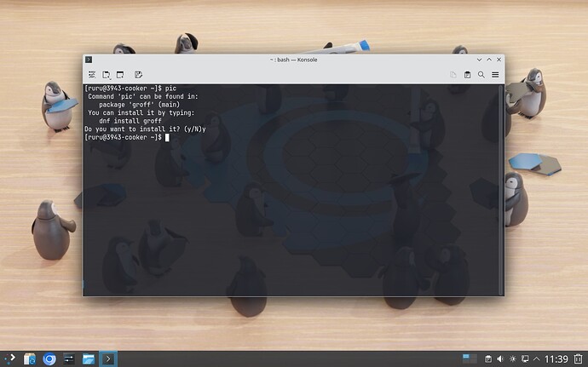The image size is (588, 367).
Task: Click the Save Output toolbar icon
Action: tap(138, 75)
